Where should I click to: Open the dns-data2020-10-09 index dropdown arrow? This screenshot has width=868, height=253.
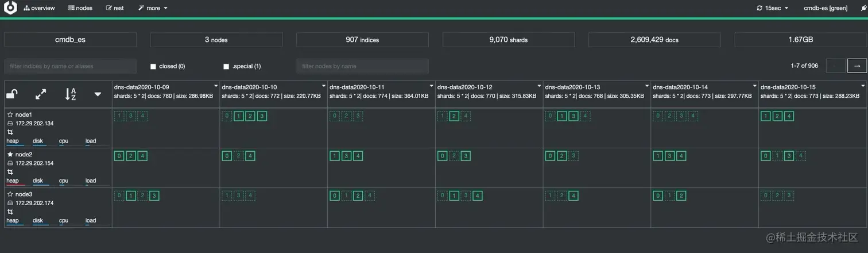(215, 87)
